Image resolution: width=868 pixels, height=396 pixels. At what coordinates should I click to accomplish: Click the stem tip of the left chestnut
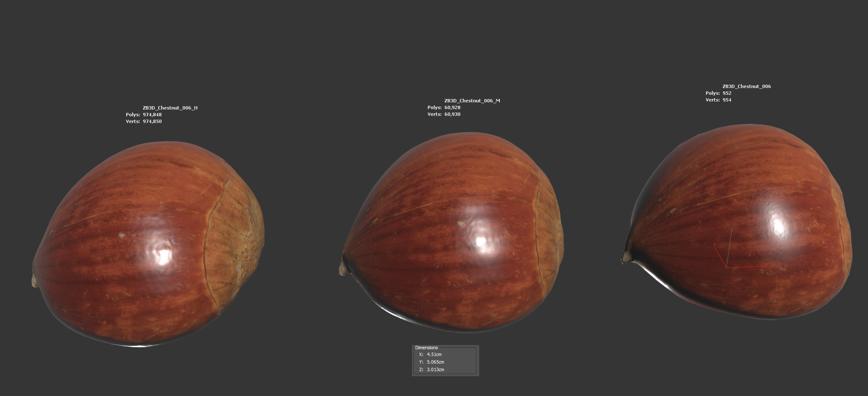point(34,281)
